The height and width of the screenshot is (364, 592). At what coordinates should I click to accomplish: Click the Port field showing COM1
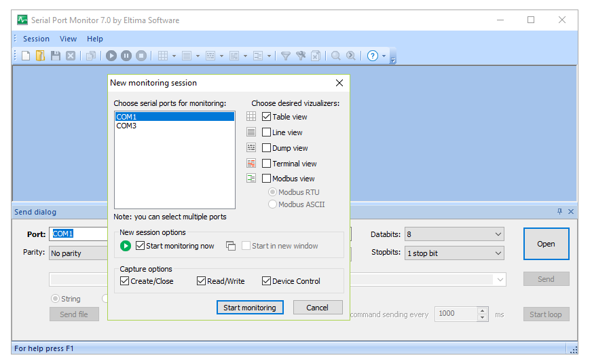(79, 234)
